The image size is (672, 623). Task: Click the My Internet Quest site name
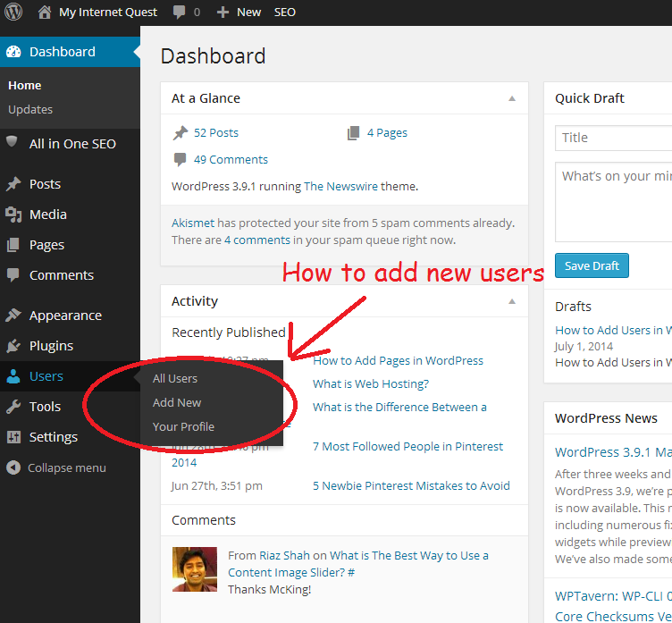click(108, 12)
